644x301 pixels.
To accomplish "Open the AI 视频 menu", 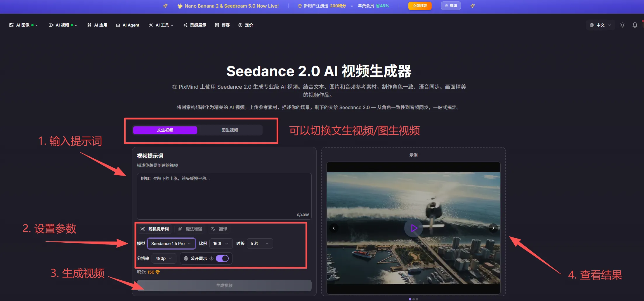I will [63, 25].
